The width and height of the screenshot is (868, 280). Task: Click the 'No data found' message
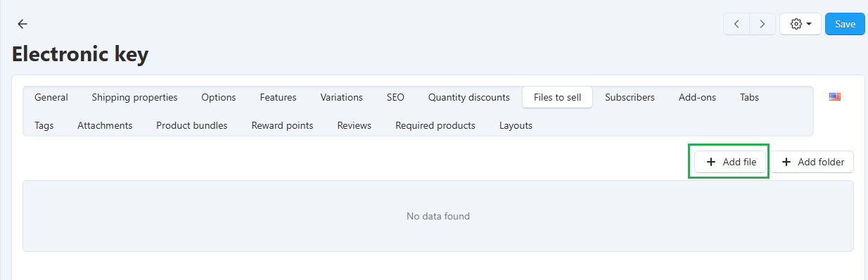click(438, 216)
